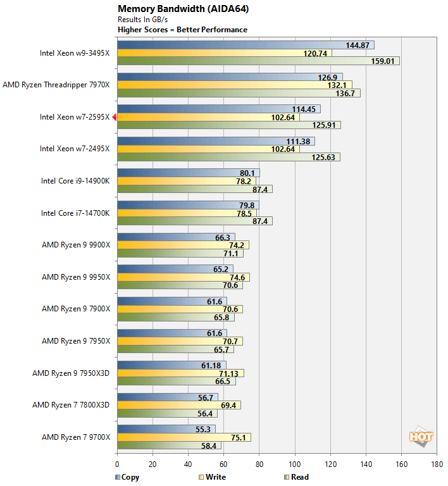This screenshot has height=486, width=448.
Task: Select the AMD Ryzen 9 9900X label
Action: (x=76, y=245)
